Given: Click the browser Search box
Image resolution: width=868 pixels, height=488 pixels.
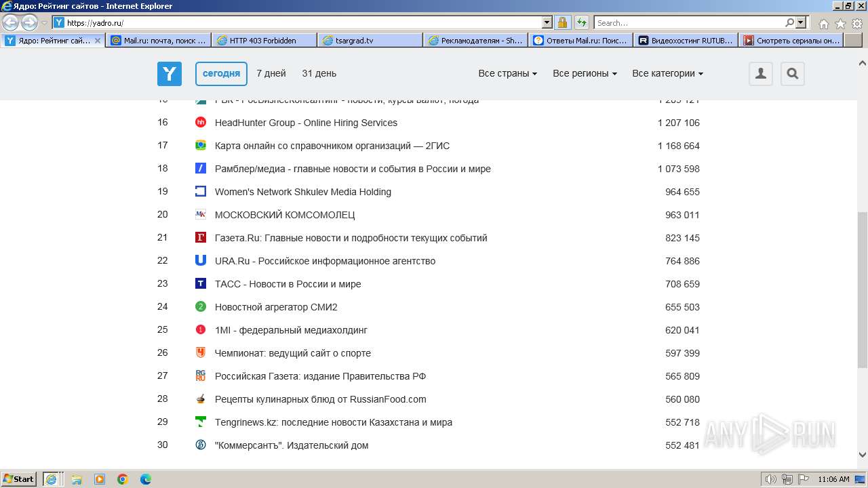Looking at the screenshot, I should tap(689, 22).
